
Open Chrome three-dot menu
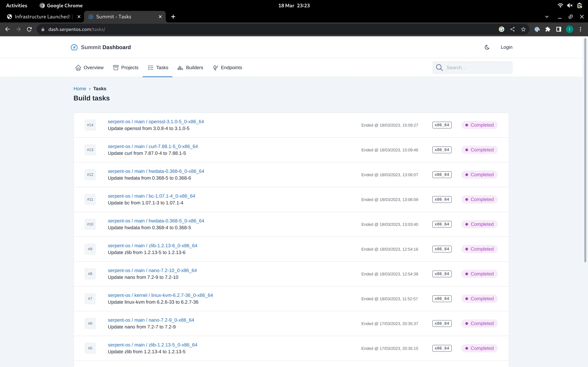pos(581,29)
